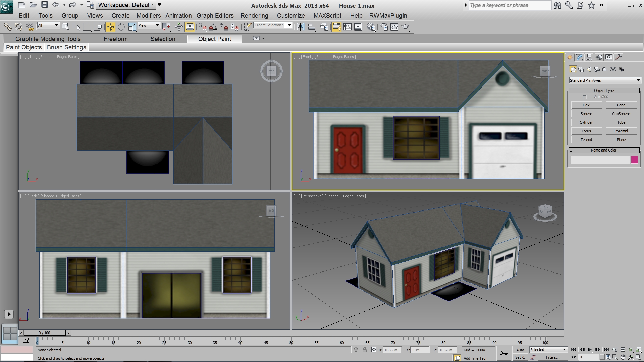
Task: Switch to the Modify panel tab
Action: (x=579, y=57)
